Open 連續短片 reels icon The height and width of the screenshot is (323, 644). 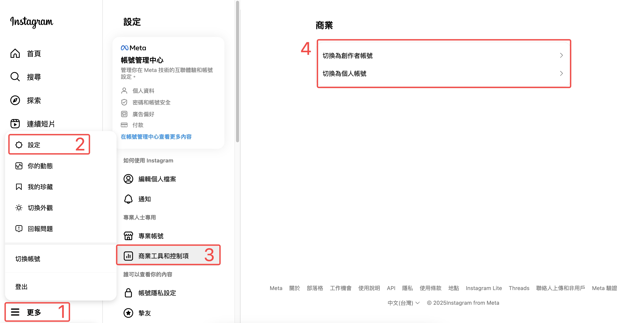[15, 124]
